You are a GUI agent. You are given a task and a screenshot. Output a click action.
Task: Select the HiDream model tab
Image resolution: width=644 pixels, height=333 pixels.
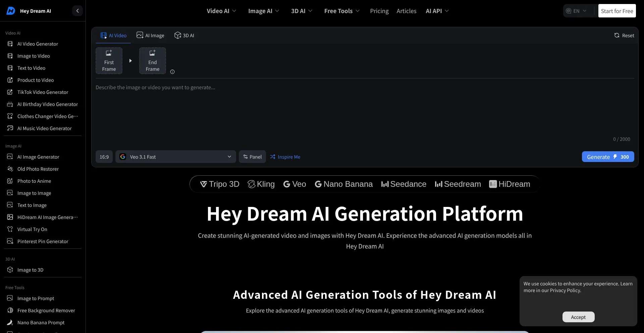point(510,184)
